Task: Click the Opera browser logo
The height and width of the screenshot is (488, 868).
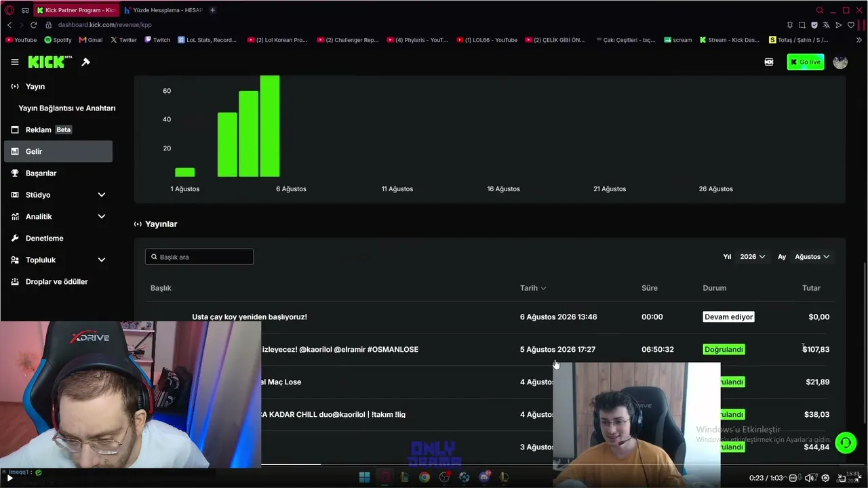Action: coord(9,10)
